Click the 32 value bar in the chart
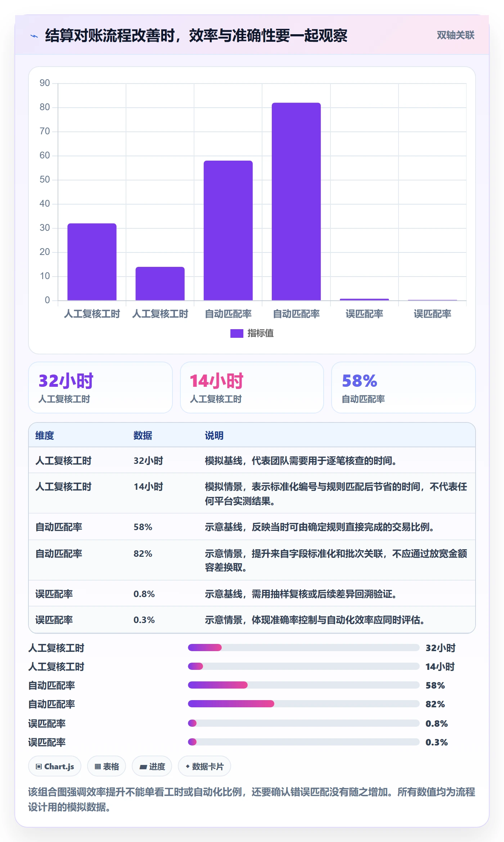This screenshot has height=842, width=504. (92, 261)
